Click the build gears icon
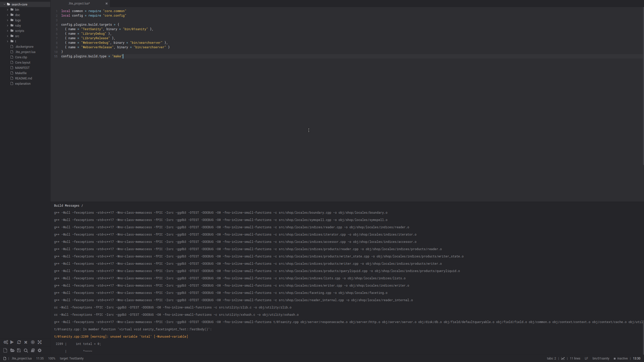This screenshot has width=644, height=362. tap(6, 342)
